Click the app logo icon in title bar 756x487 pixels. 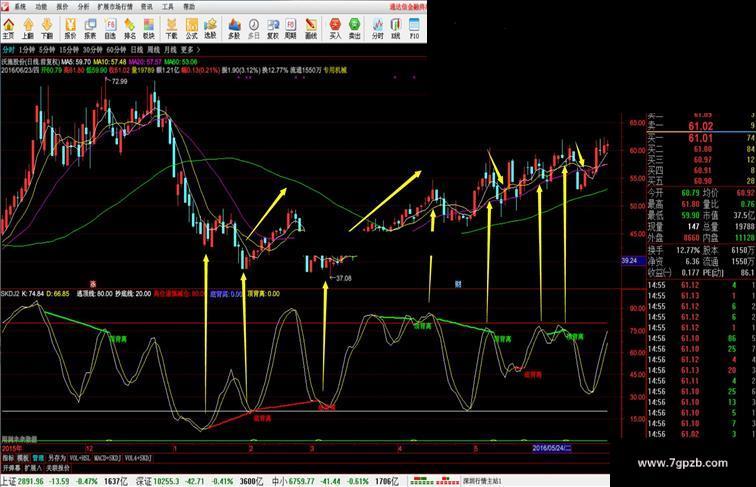click(4, 7)
